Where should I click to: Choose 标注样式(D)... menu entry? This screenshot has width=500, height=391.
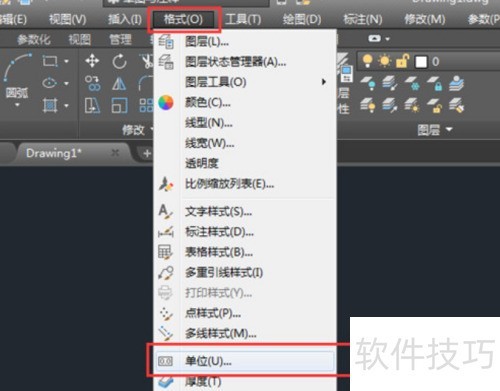(x=245, y=232)
